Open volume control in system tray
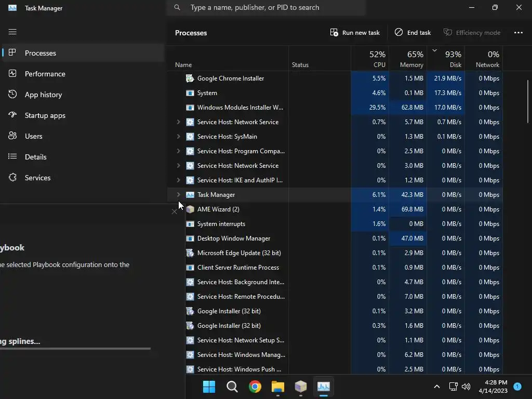 [x=466, y=387]
